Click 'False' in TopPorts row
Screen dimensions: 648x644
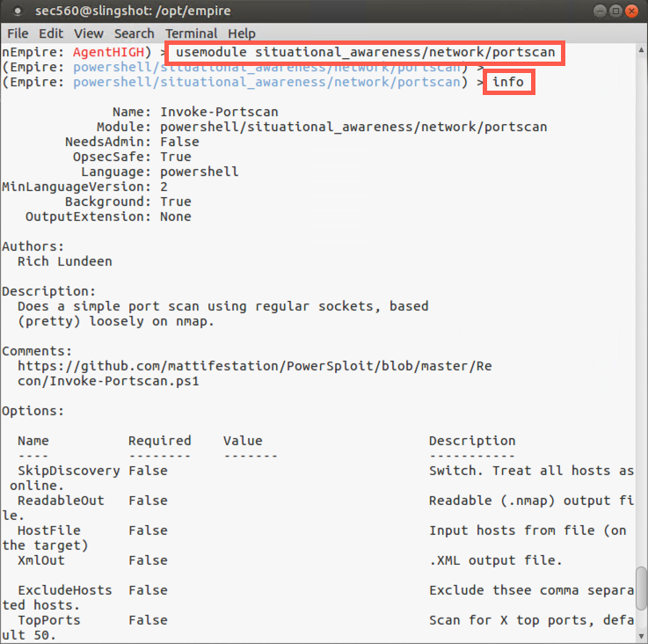pos(148,620)
